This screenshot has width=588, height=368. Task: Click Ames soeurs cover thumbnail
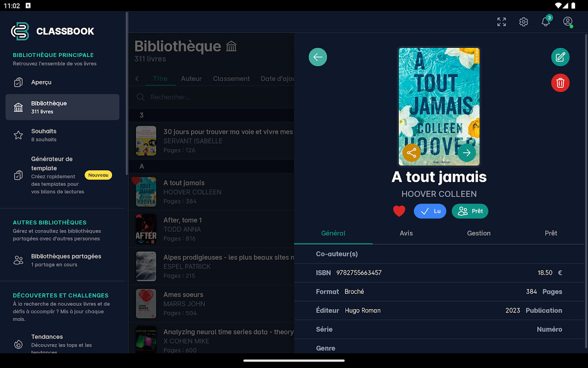click(146, 304)
